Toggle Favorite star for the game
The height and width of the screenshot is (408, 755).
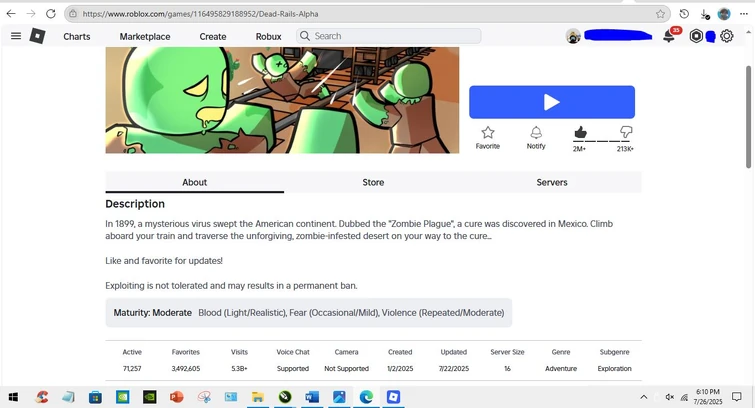tap(488, 138)
